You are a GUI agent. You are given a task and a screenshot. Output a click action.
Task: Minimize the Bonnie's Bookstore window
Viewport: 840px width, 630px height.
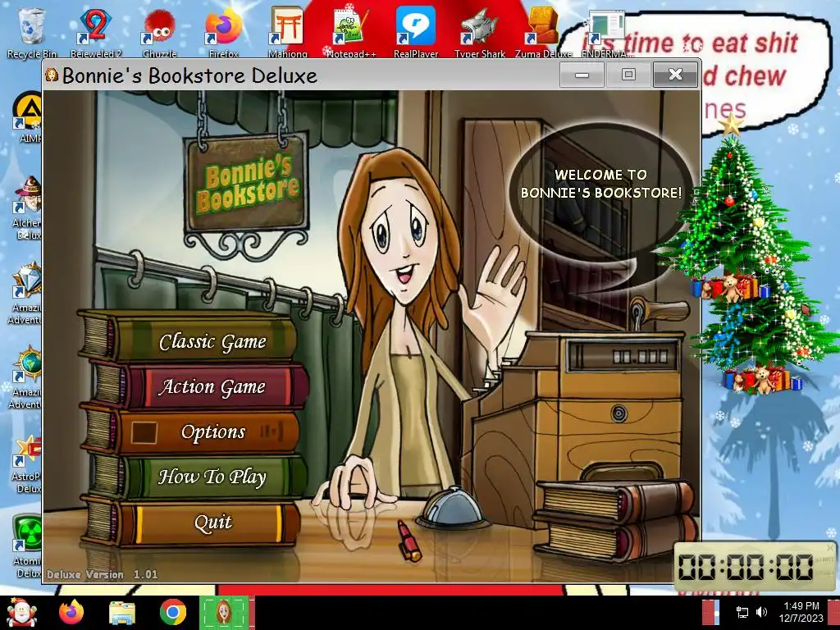click(582, 75)
